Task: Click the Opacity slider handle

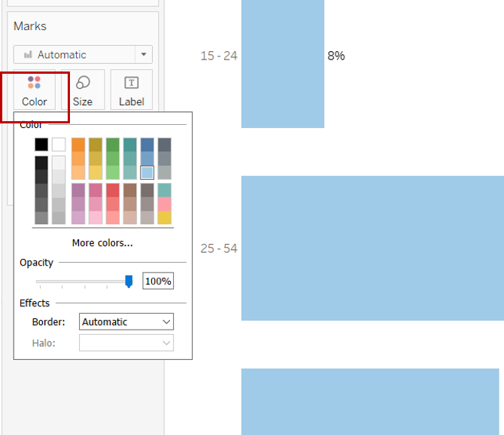Action: pyautogui.click(x=129, y=281)
